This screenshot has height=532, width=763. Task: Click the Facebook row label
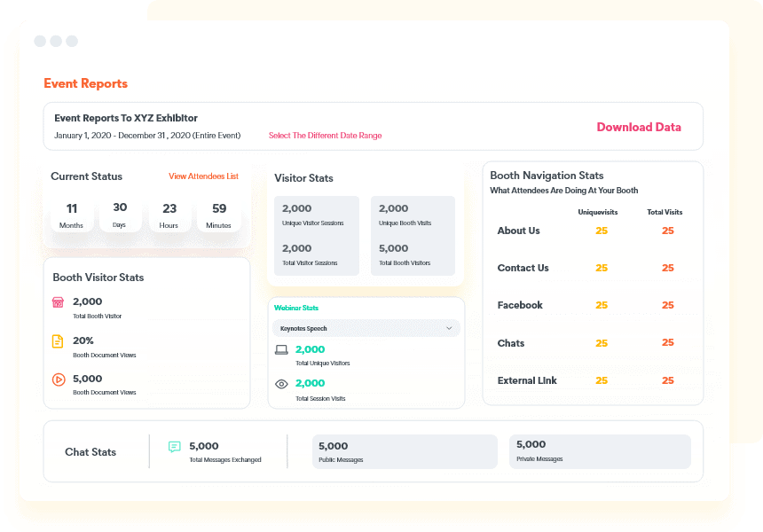tap(520, 305)
